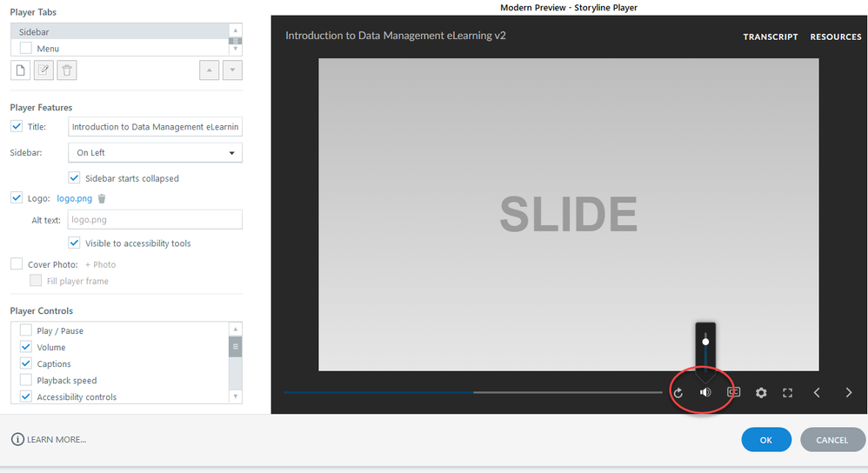Viewport: 868px width, 473px height.
Task: Click the volume speaker icon in preview
Action: coord(705,392)
